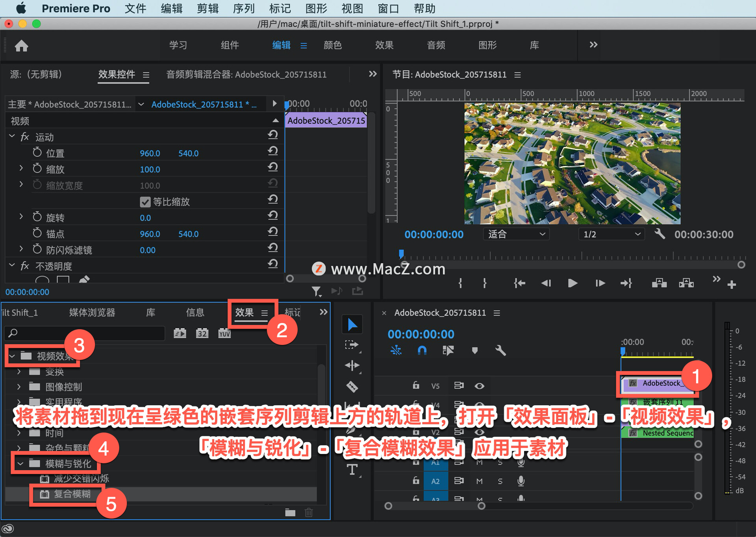Viewport: 756px width, 537px height.
Task: Open master clip dropdown chevron
Action: (x=141, y=104)
